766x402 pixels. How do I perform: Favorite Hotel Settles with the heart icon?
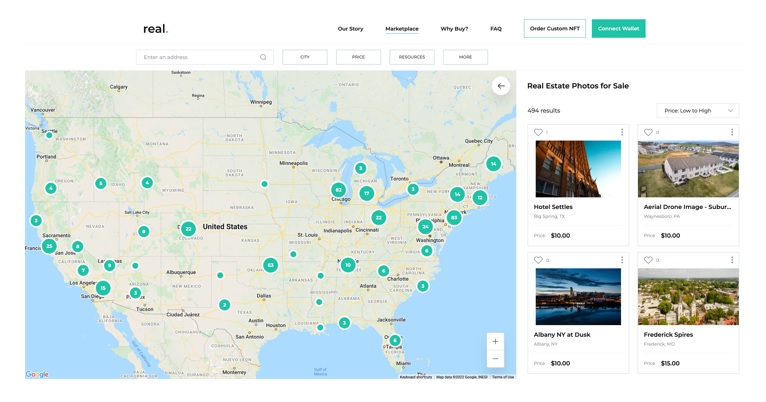(538, 132)
